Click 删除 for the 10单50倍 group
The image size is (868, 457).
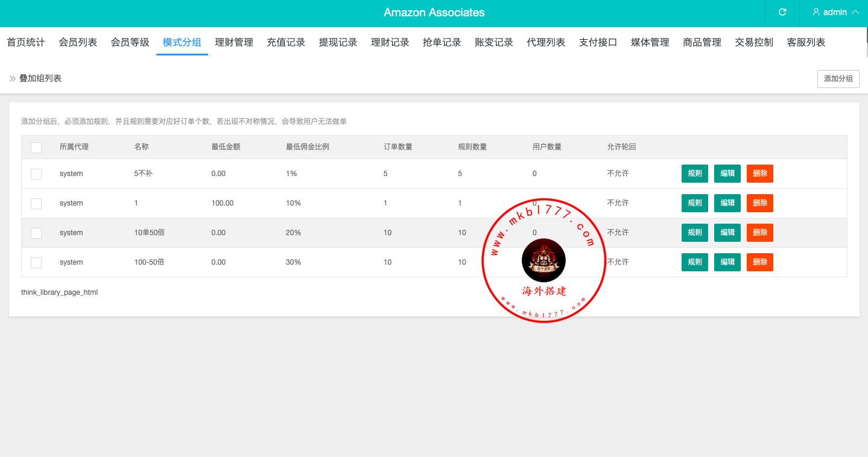pos(760,233)
